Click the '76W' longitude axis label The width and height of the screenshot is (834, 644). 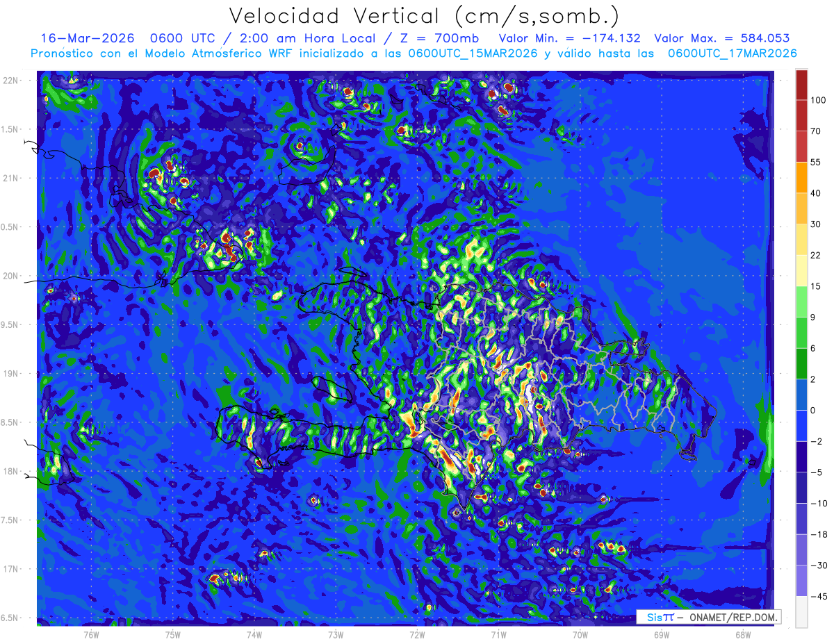[x=91, y=635]
